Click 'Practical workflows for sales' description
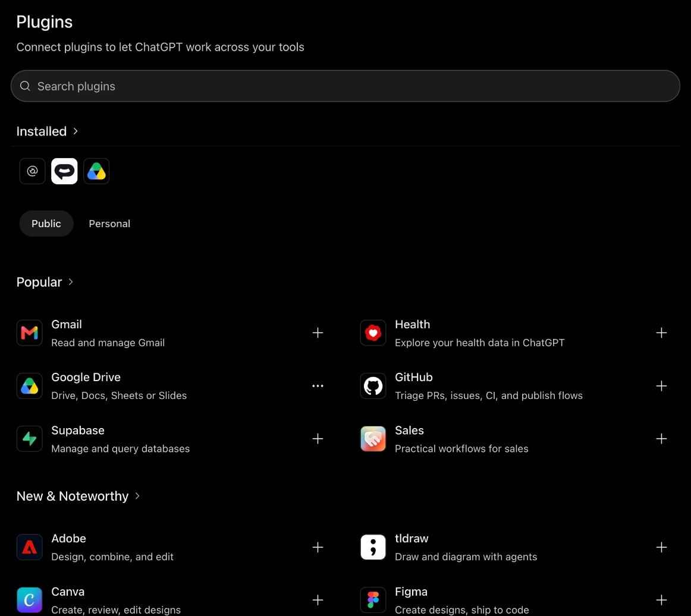Screen dimensions: 691x616 (461, 448)
